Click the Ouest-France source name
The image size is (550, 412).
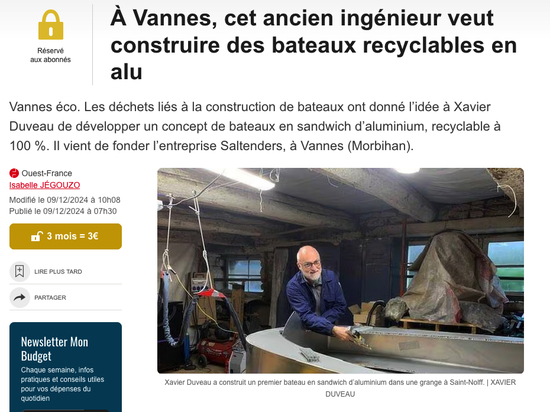[x=47, y=173]
